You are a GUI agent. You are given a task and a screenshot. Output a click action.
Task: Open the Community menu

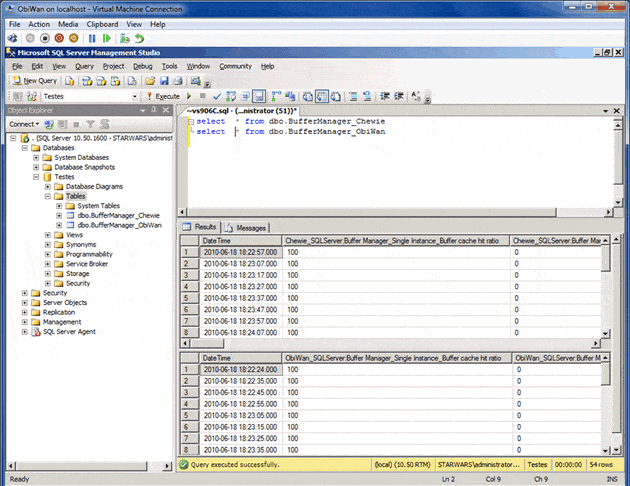(x=235, y=66)
